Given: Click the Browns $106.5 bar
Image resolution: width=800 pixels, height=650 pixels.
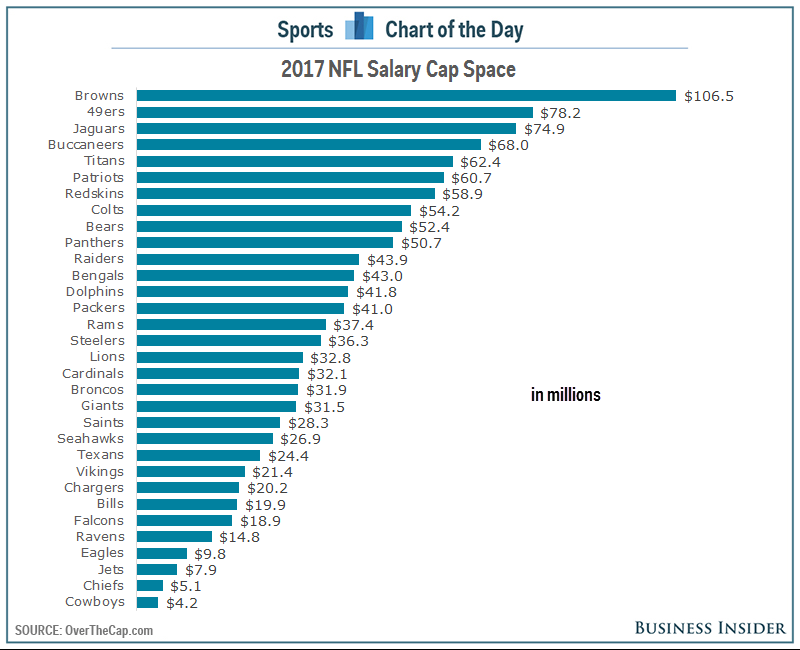Looking at the screenshot, I should click(x=406, y=95).
